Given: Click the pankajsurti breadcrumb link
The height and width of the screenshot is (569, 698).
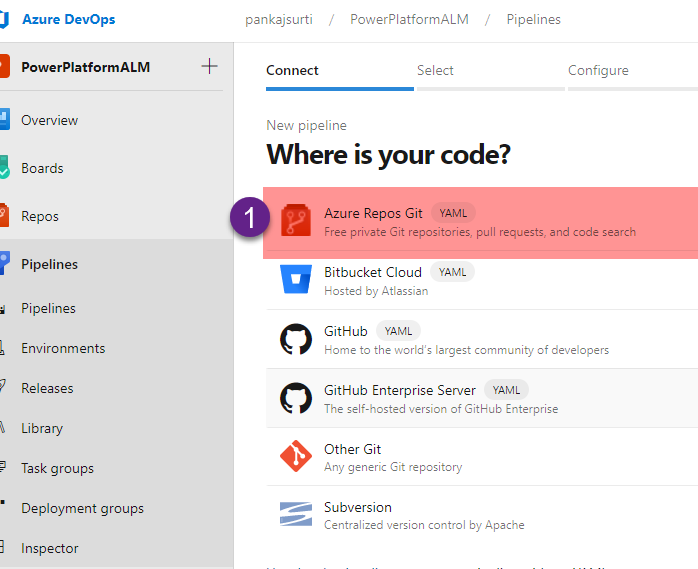Looking at the screenshot, I should pos(280,20).
